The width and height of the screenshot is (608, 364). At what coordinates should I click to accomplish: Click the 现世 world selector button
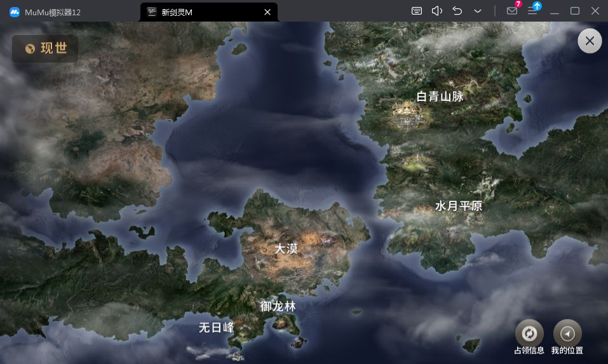click(x=46, y=49)
